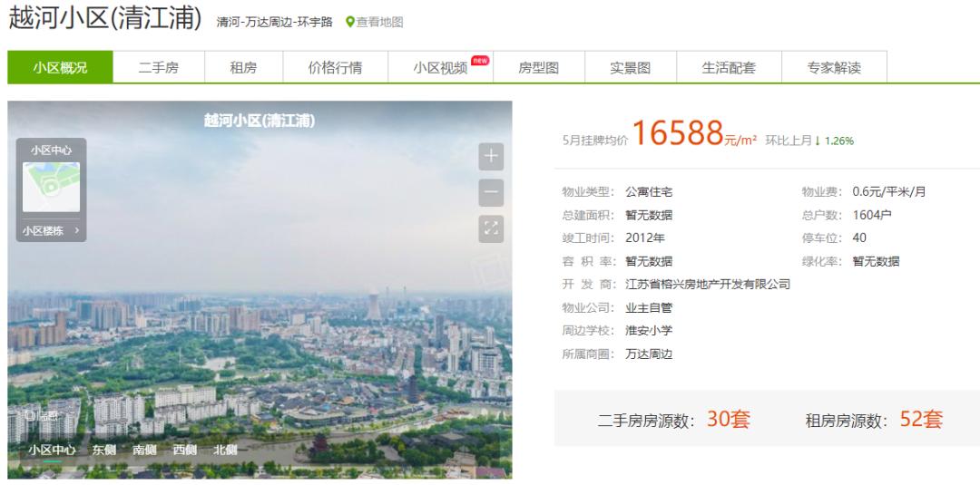Open the 查看地图 link
The height and width of the screenshot is (485, 980).
pyautogui.click(x=379, y=22)
